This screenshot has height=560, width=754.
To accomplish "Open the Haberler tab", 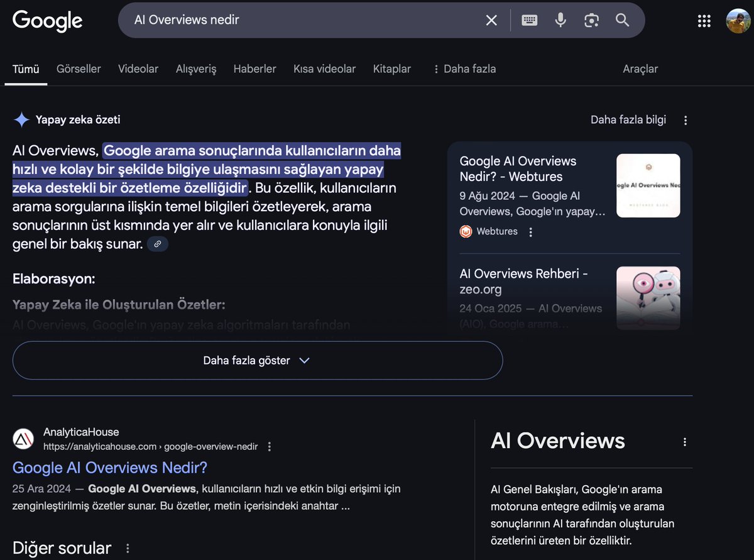I will tap(254, 69).
